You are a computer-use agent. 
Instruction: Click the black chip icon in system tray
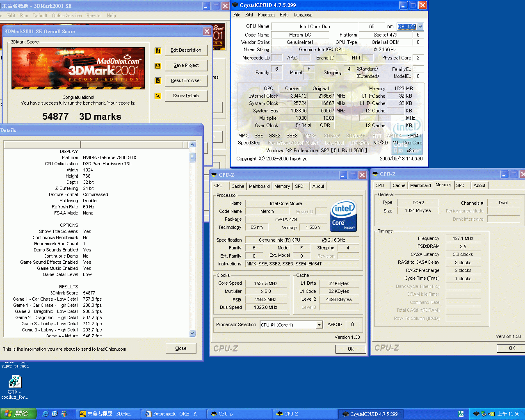[476, 414]
